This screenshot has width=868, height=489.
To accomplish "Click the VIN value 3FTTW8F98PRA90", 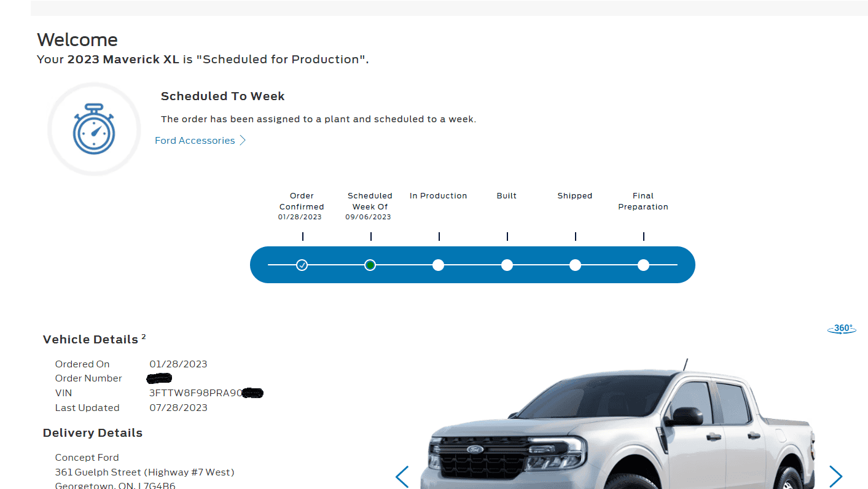I will point(196,393).
